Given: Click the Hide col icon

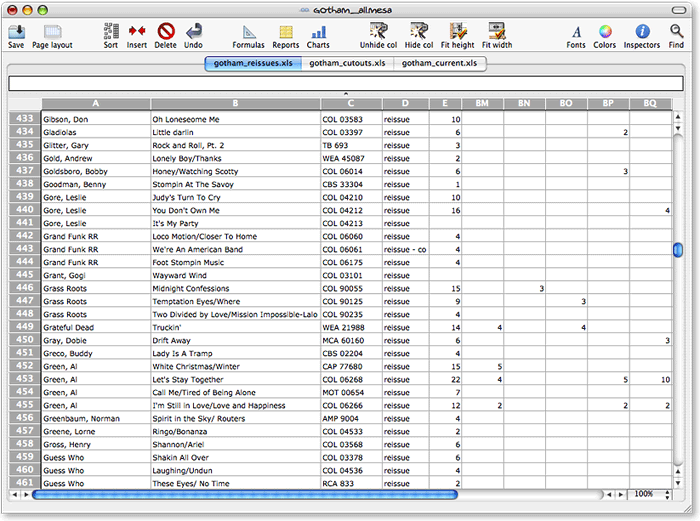Looking at the screenshot, I should coord(419,31).
